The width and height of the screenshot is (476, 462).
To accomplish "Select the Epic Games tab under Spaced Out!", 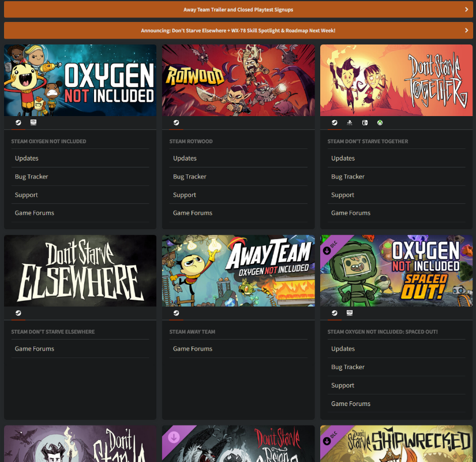I will point(350,313).
